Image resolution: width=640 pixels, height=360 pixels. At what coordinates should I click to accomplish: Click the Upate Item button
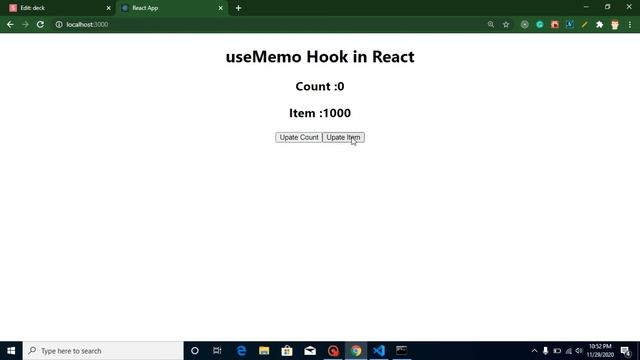(343, 138)
